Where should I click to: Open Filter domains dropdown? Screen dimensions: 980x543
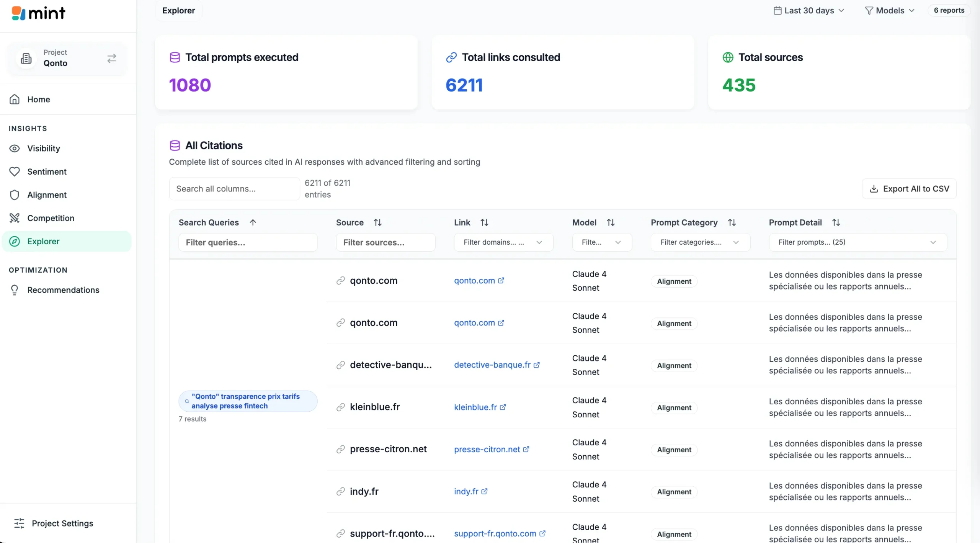pyautogui.click(x=503, y=242)
